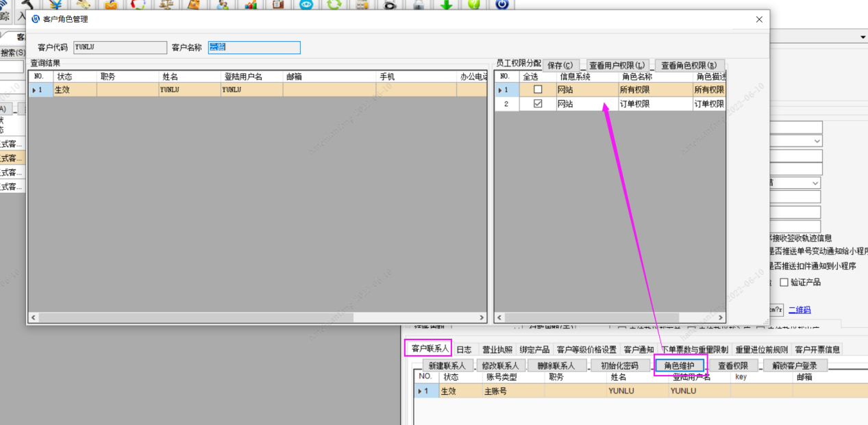Click the padlock toolbar icon
Screen dimensions: 868x425
tap(418, 3)
